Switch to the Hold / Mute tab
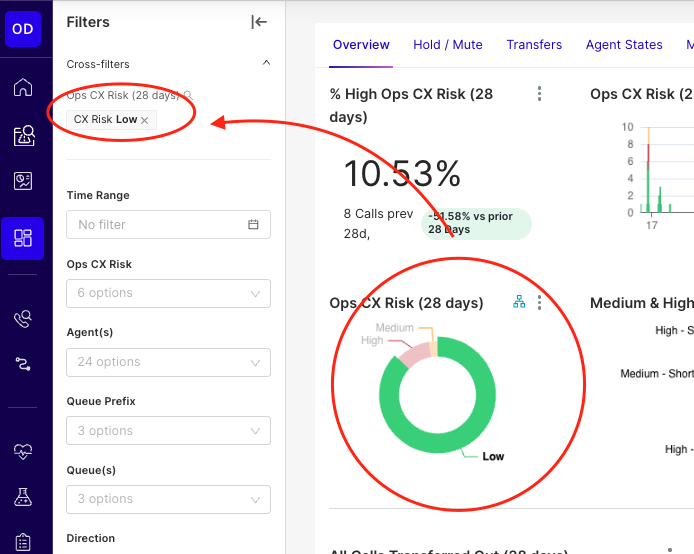This screenshot has height=554, width=694. point(448,45)
